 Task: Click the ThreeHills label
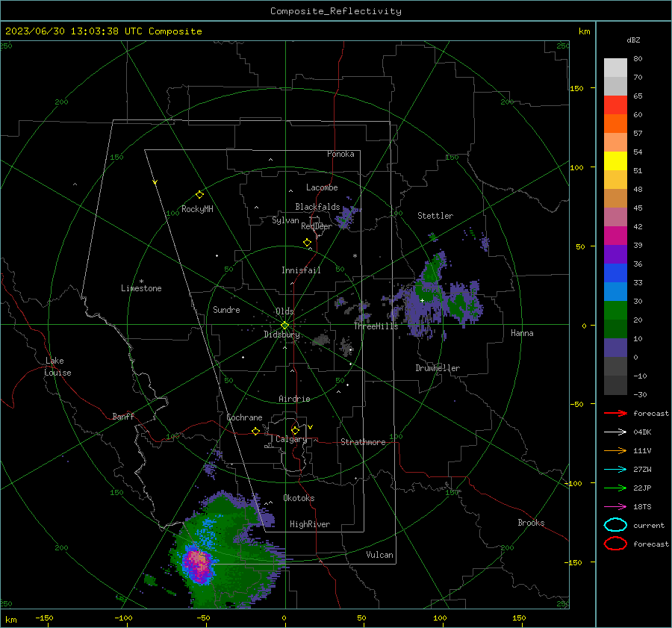pos(376,326)
